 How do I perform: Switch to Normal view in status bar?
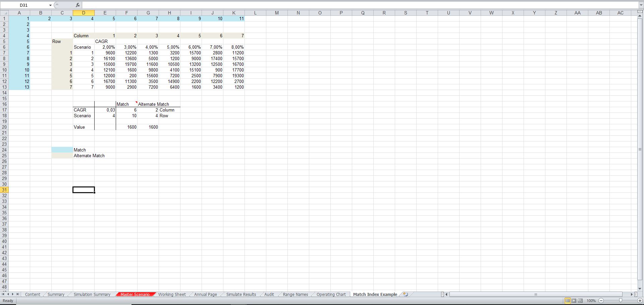point(568,301)
